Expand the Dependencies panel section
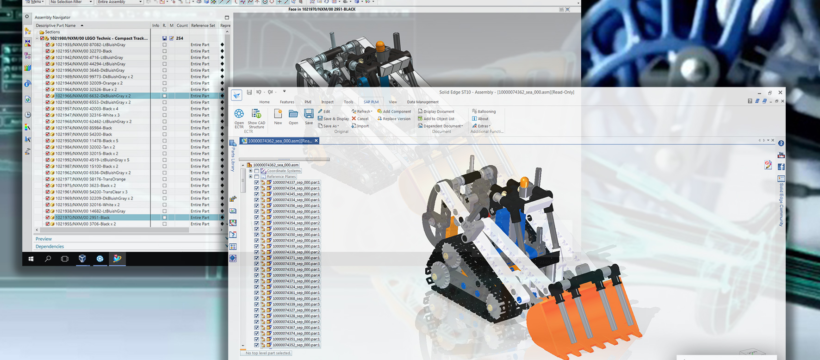The height and width of the screenshot is (360, 820). [x=50, y=246]
